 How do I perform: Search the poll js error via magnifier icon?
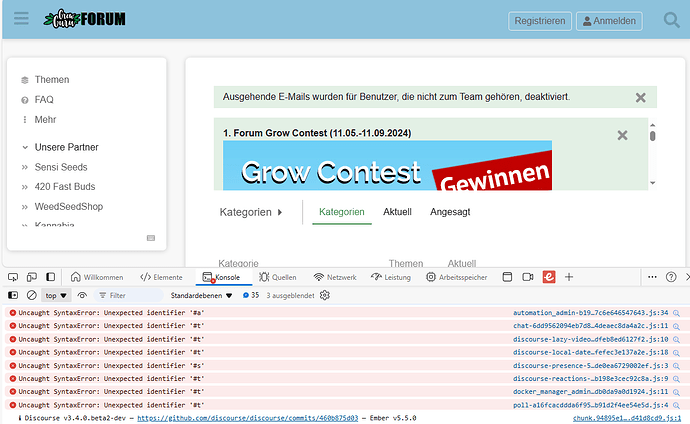point(676,406)
